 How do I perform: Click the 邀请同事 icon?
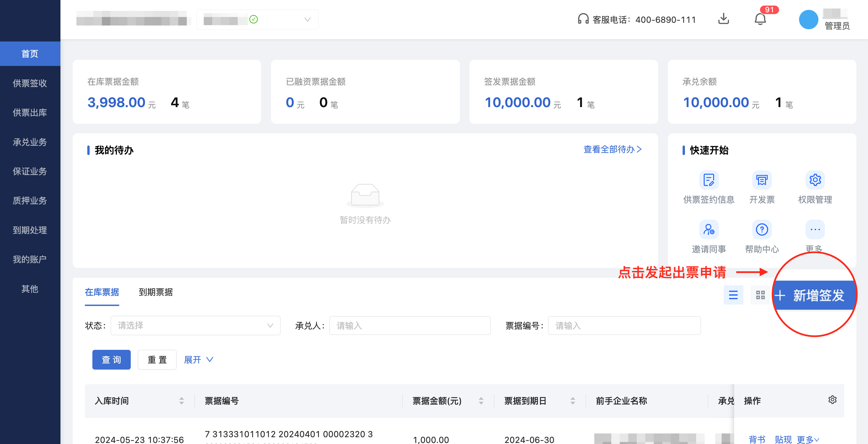pyautogui.click(x=708, y=229)
